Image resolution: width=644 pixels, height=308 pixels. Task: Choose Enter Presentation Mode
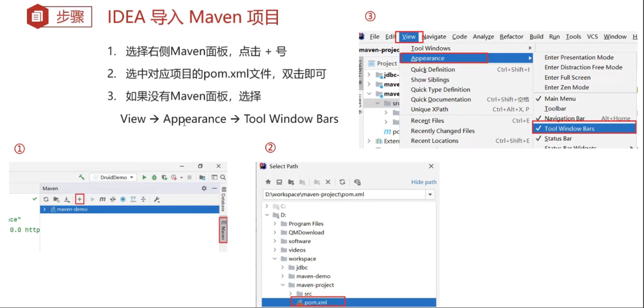click(579, 57)
